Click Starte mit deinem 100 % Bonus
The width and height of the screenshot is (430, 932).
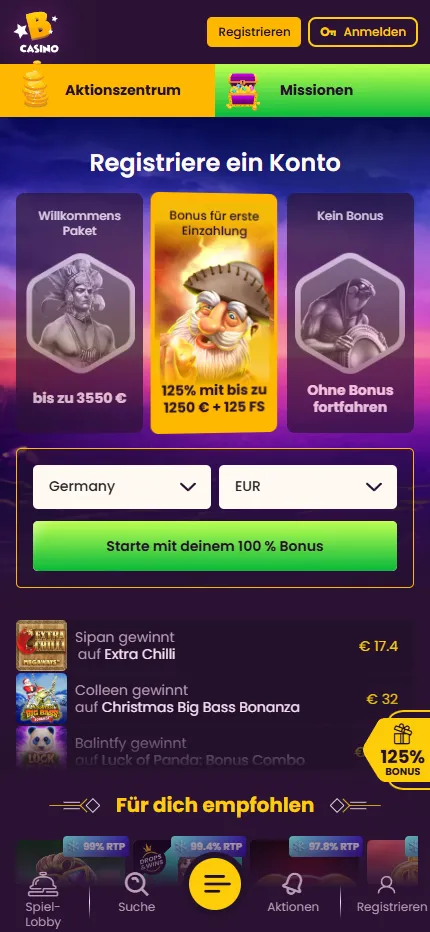[x=215, y=546]
